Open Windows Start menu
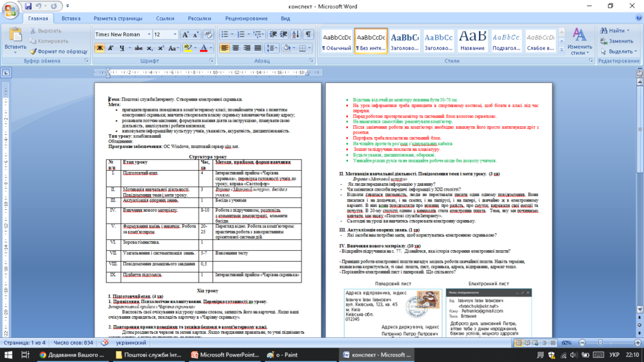The height and width of the screenshot is (362, 644). [x=8, y=355]
